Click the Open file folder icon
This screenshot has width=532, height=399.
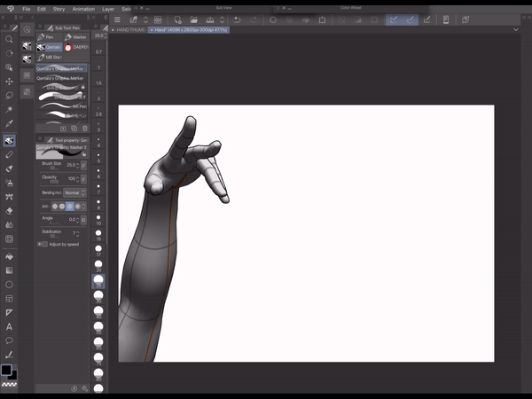click(x=193, y=20)
